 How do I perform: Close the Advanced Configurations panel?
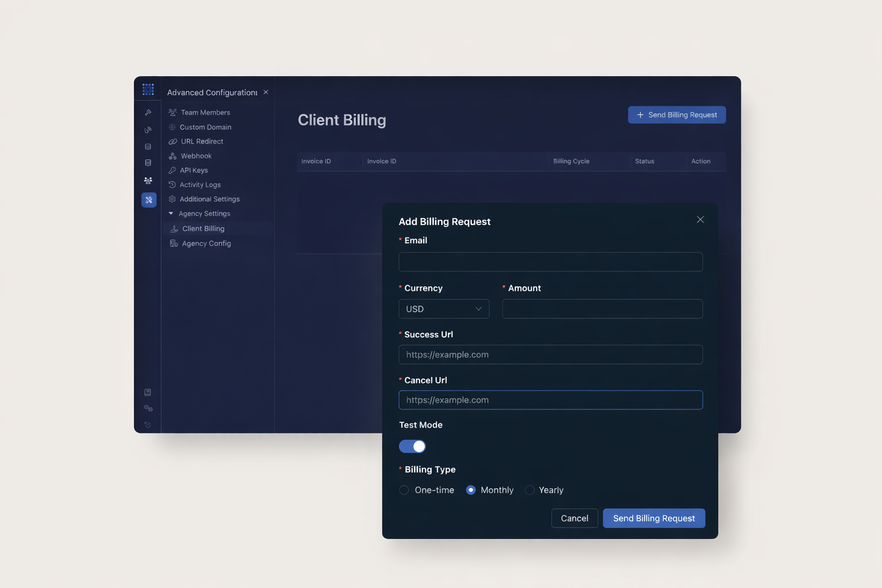[x=266, y=92]
